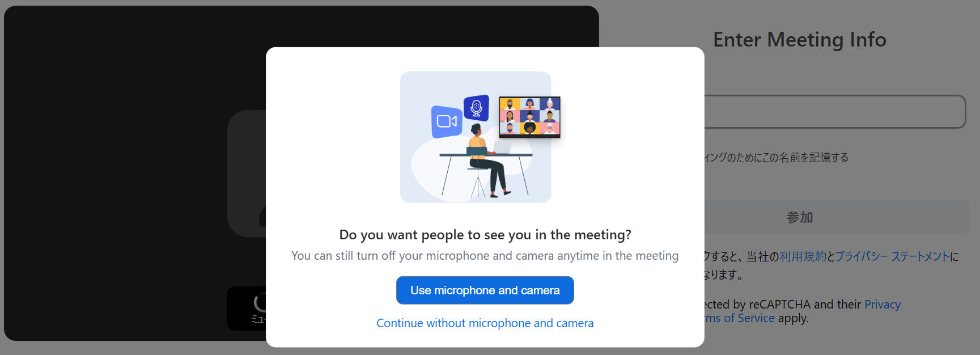980x355 pixels.
Task: Click the light blue illustration background panel
Action: tap(476, 137)
